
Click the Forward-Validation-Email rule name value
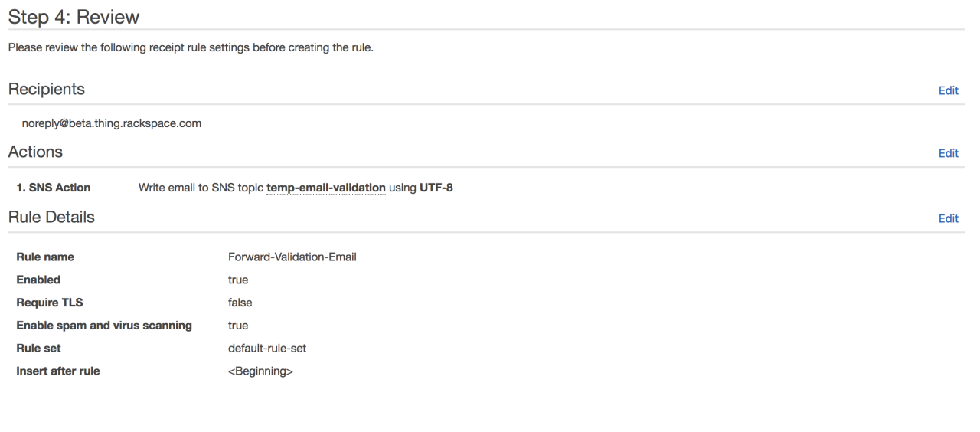[292, 257]
